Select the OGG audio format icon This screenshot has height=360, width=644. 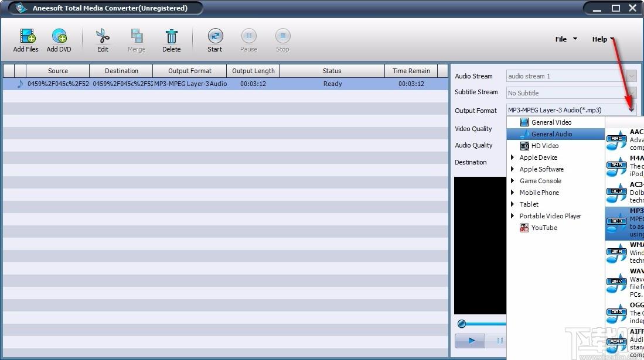tap(616, 313)
